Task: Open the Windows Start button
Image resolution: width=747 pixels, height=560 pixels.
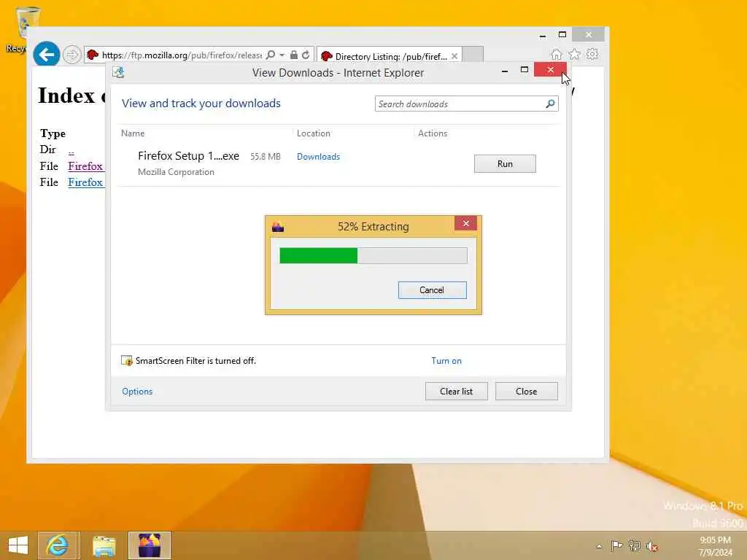Action: coord(18,545)
